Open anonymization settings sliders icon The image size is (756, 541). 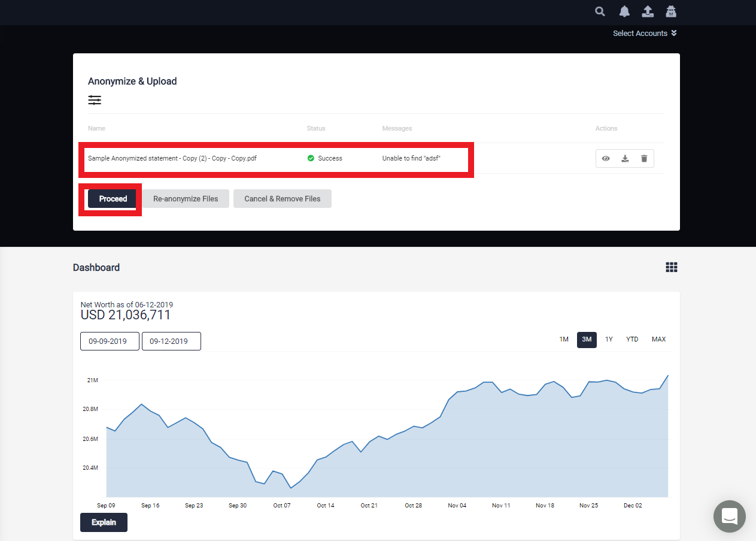pos(95,100)
